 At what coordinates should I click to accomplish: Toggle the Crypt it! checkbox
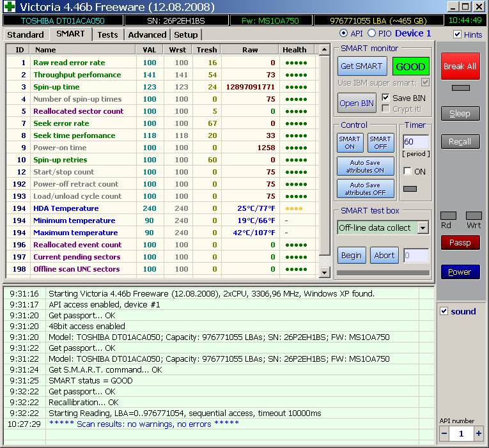point(386,109)
